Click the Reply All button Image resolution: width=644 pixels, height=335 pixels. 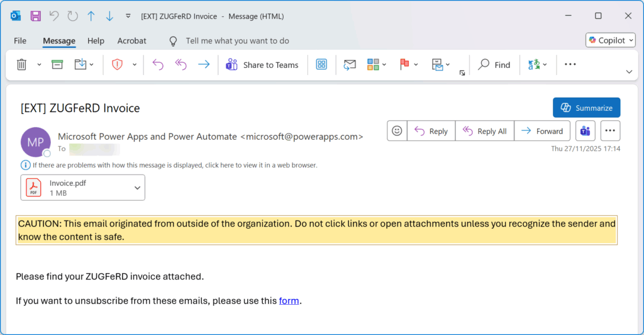[485, 131]
